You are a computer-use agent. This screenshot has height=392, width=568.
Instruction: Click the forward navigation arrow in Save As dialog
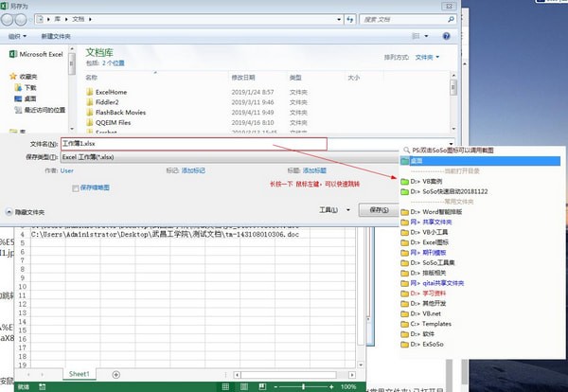(x=21, y=20)
